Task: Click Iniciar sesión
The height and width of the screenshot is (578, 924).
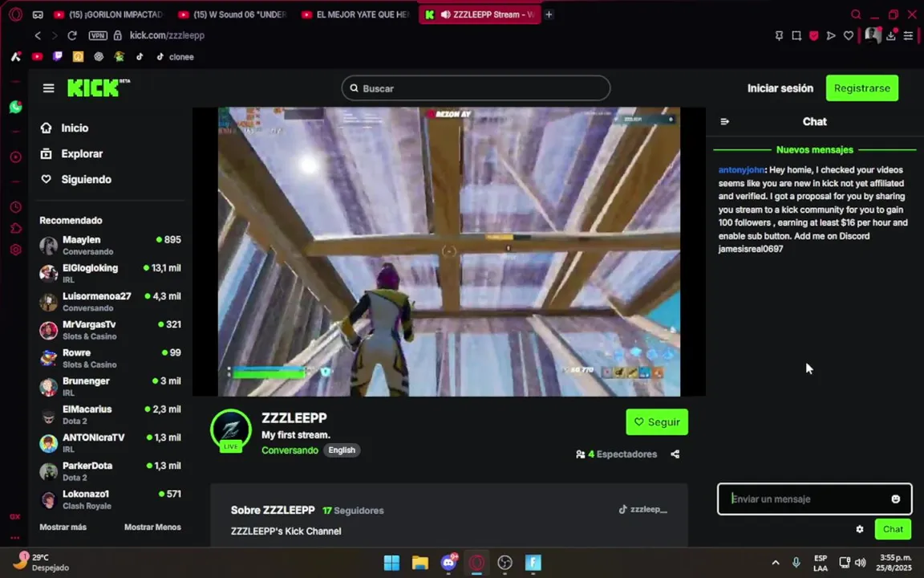Action: [x=780, y=88]
